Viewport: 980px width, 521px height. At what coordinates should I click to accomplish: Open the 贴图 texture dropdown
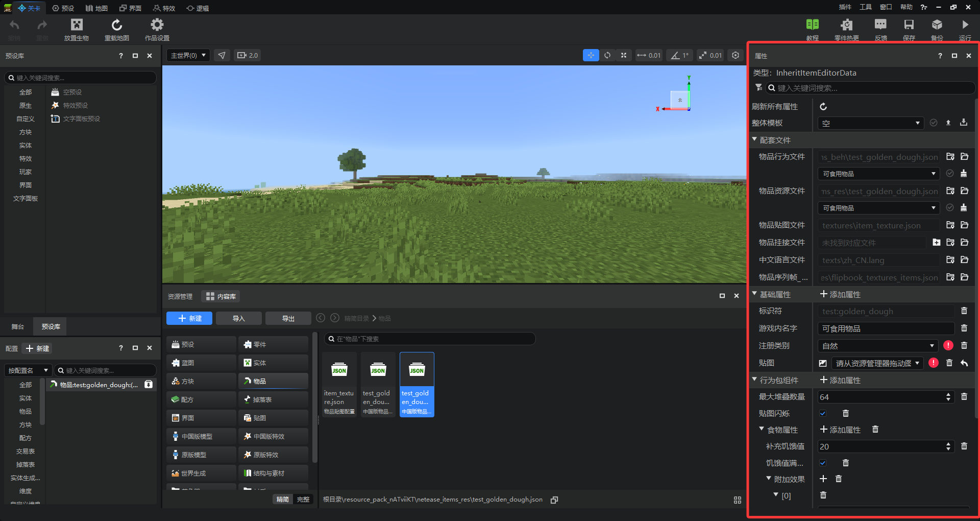pyautogui.click(x=877, y=363)
